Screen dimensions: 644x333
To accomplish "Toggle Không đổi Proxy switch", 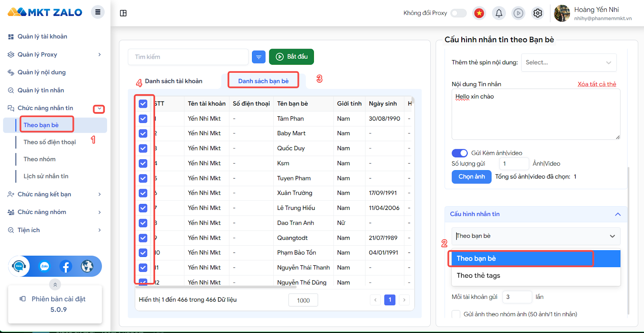I will [458, 13].
